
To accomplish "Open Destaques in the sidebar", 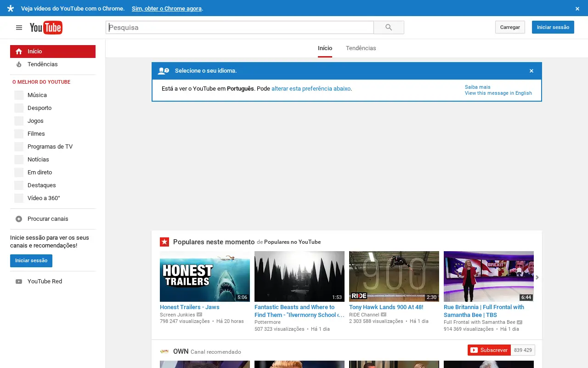I will [53, 185].
